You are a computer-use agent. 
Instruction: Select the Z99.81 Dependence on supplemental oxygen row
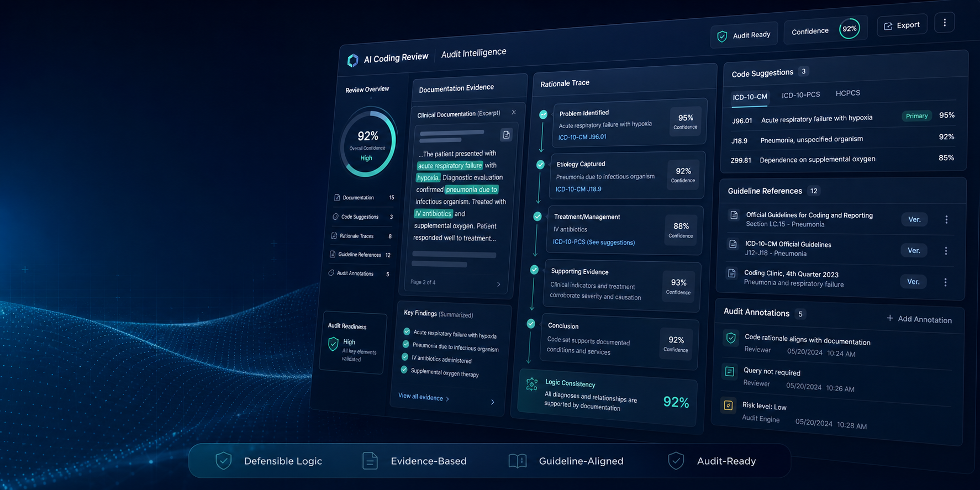842,159
